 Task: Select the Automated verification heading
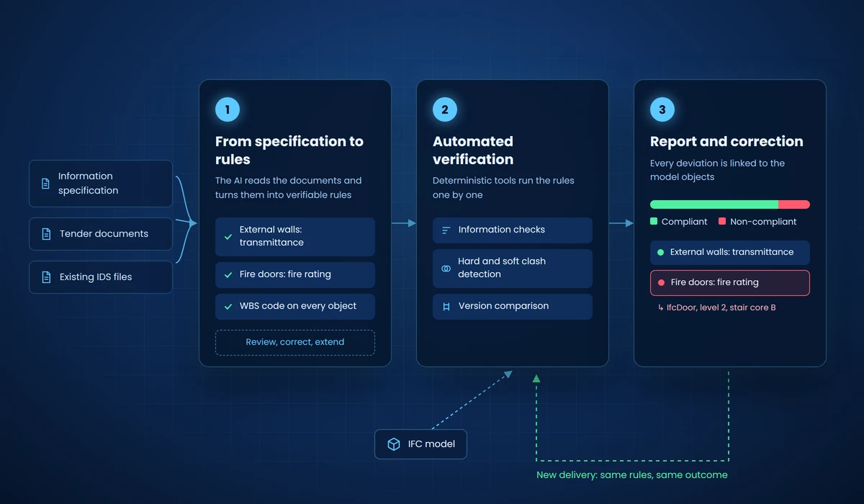(x=473, y=150)
